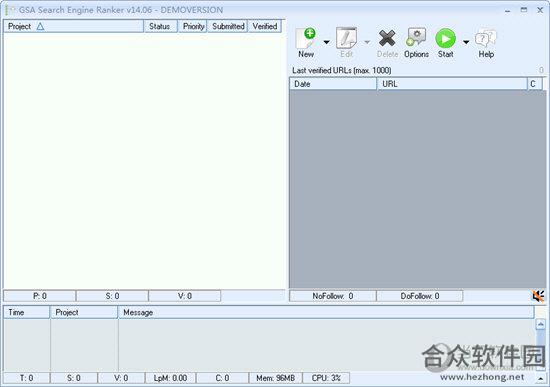Click the GSA app icon in title bar
The image size is (550, 387).
(9, 10)
